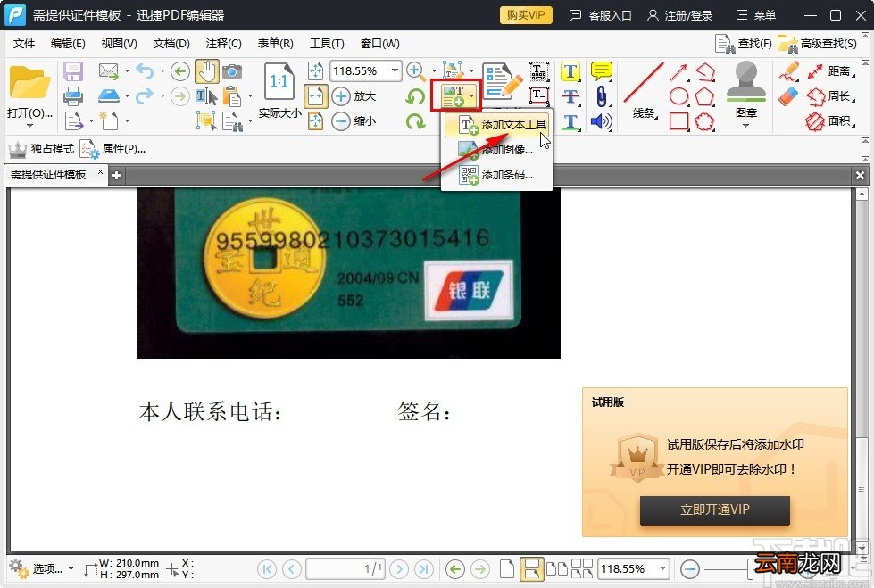Screen dimensions: 874x588
Task: Click the undo arrow icon
Action: [145, 70]
